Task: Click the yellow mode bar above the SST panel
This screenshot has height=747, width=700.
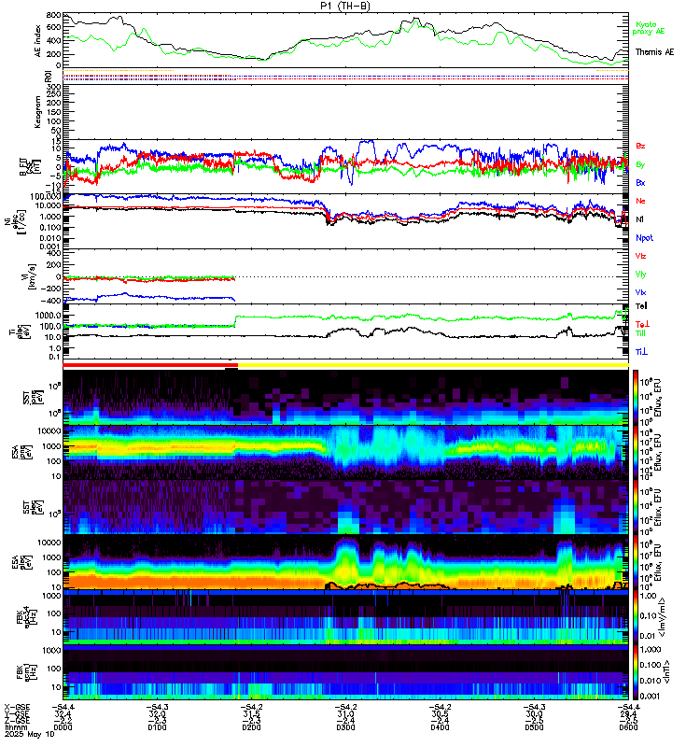Action: pyautogui.click(x=433, y=365)
